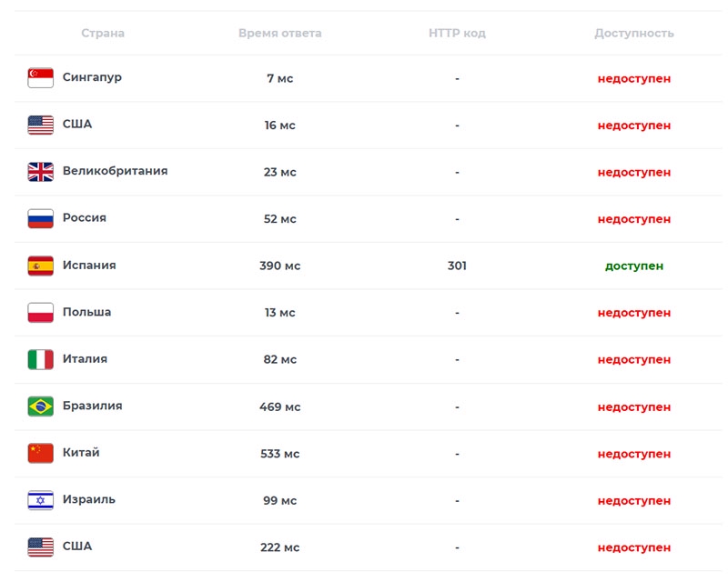Click the Israel flag icon
This screenshot has width=728, height=582.
point(40,500)
